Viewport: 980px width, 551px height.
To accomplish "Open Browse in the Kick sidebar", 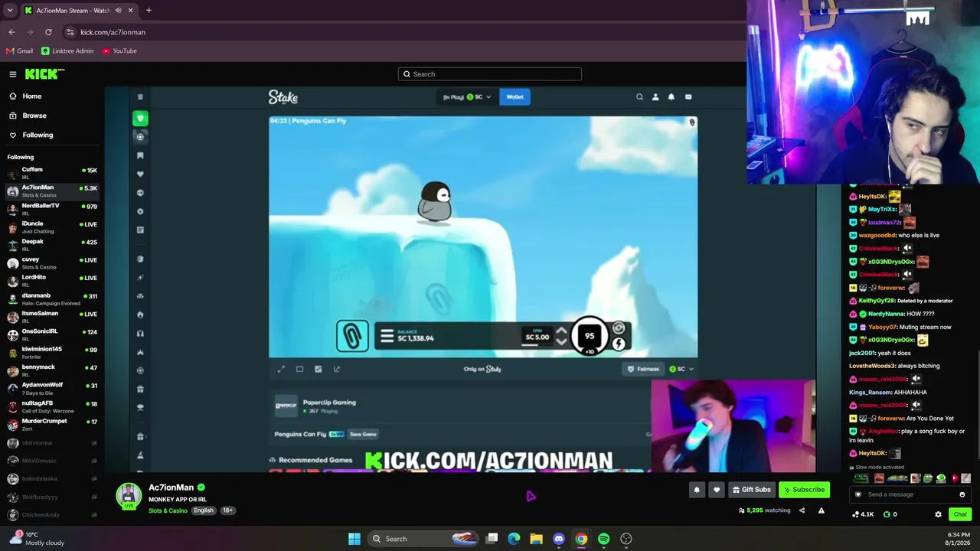I will [34, 116].
